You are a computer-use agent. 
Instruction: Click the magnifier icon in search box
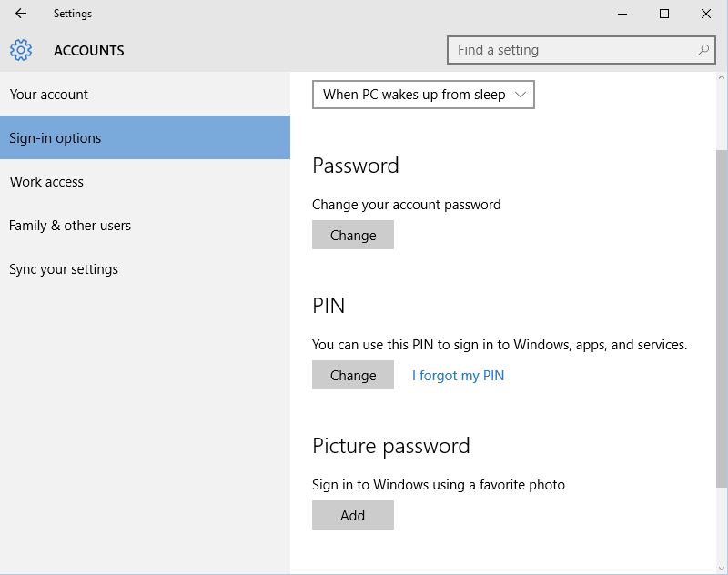(x=703, y=50)
